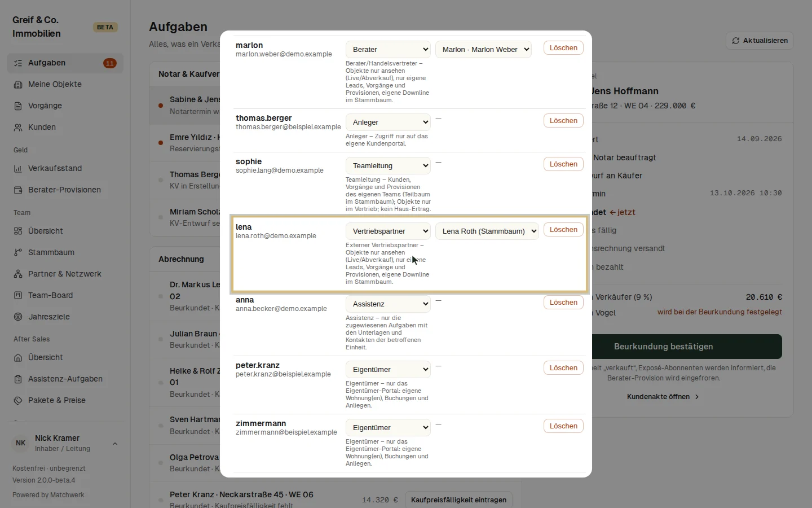Open Kundenakte öffnen link
The height and width of the screenshot is (508, 812).
(663, 397)
